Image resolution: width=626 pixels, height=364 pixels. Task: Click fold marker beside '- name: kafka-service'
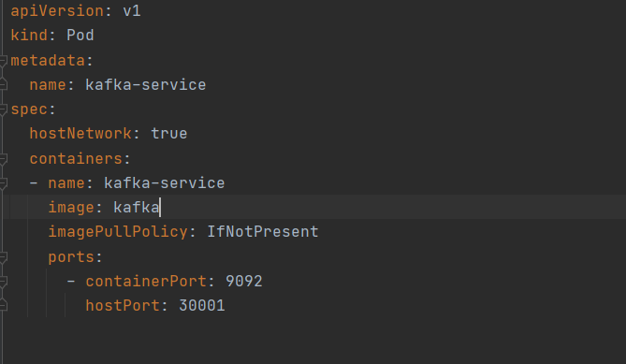click(x=3, y=183)
